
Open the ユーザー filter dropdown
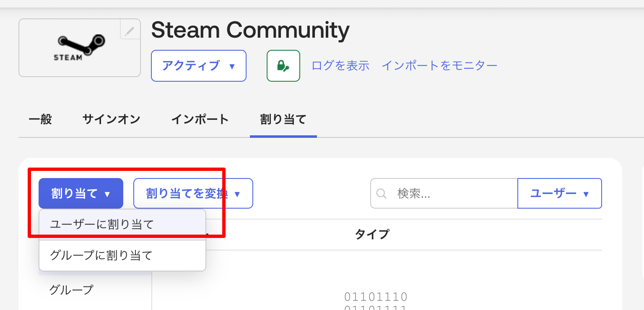point(559,193)
